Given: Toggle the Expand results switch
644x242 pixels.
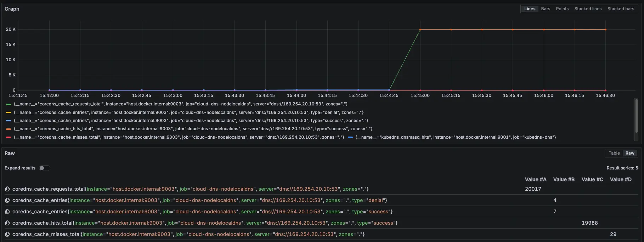Looking at the screenshot, I should point(44,168).
